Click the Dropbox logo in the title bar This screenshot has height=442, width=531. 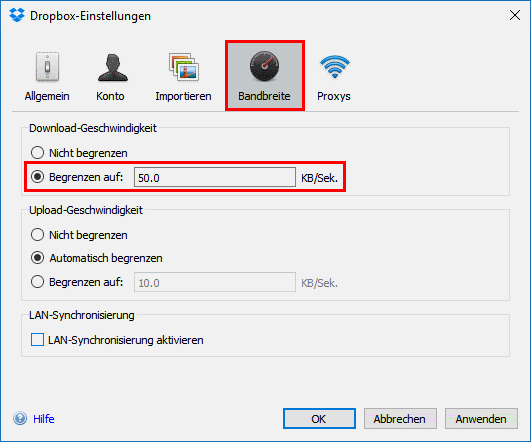pos(17,16)
